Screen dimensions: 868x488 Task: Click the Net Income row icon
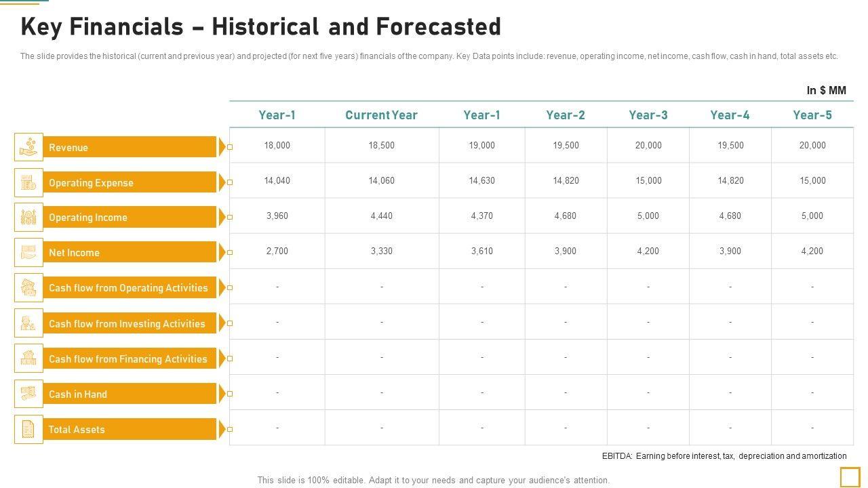click(x=28, y=253)
